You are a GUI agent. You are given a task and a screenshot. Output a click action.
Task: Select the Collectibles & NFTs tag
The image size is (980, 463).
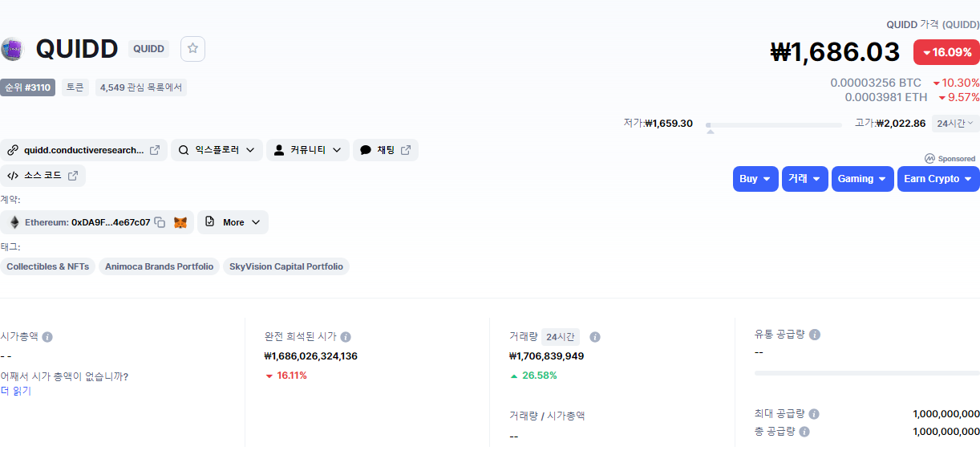click(48, 266)
